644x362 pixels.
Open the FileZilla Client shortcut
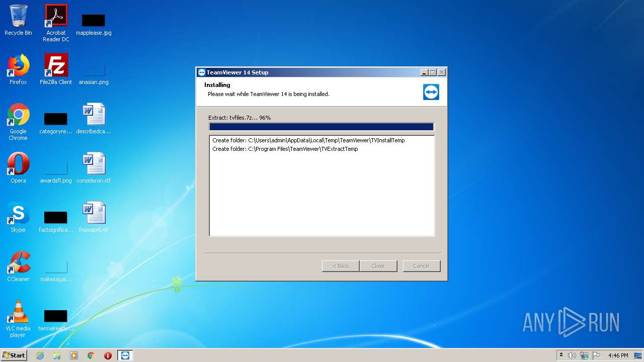click(x=56, y=69)
